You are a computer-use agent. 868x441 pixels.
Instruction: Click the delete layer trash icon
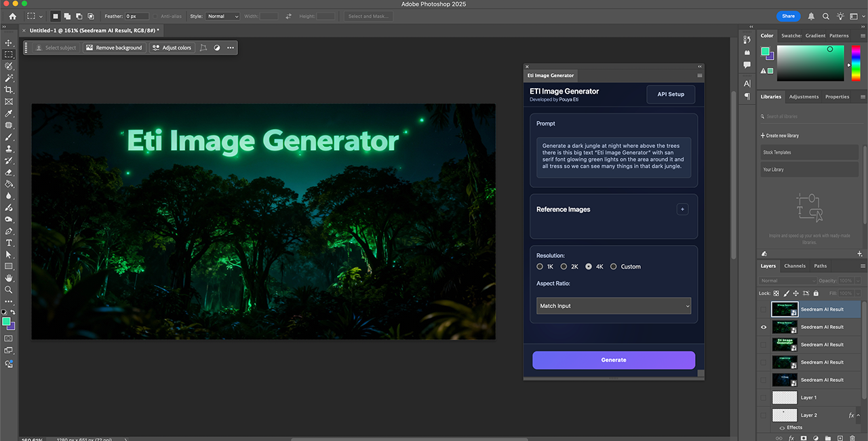852,438
